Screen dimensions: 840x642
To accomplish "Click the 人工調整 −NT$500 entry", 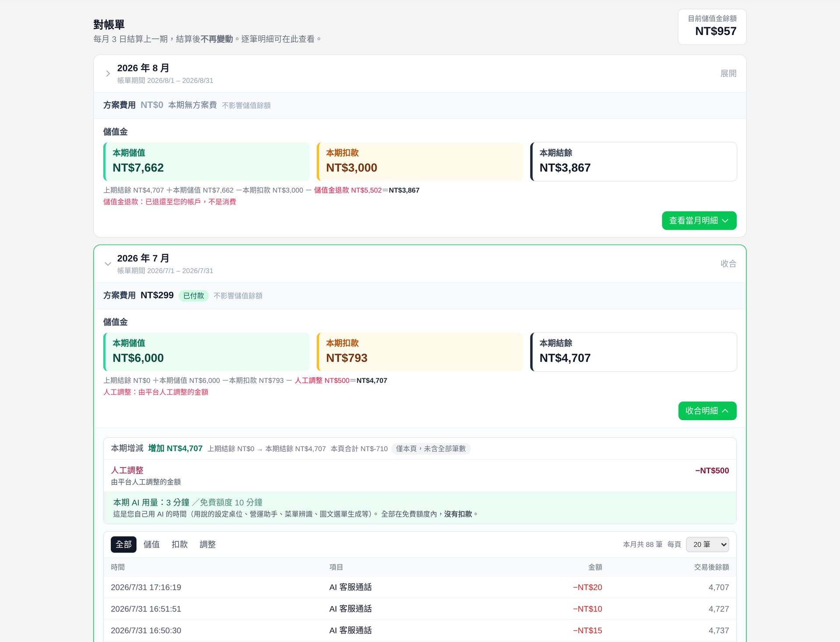I will [x=420, y=476].
